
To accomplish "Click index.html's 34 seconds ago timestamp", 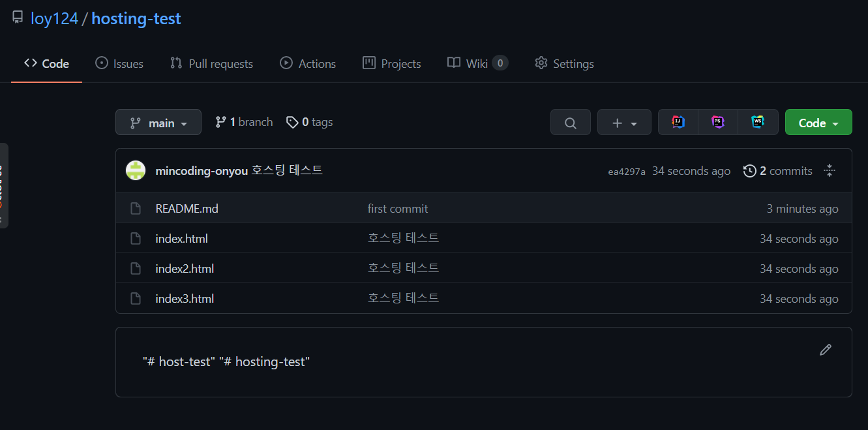I will (799, 239).
